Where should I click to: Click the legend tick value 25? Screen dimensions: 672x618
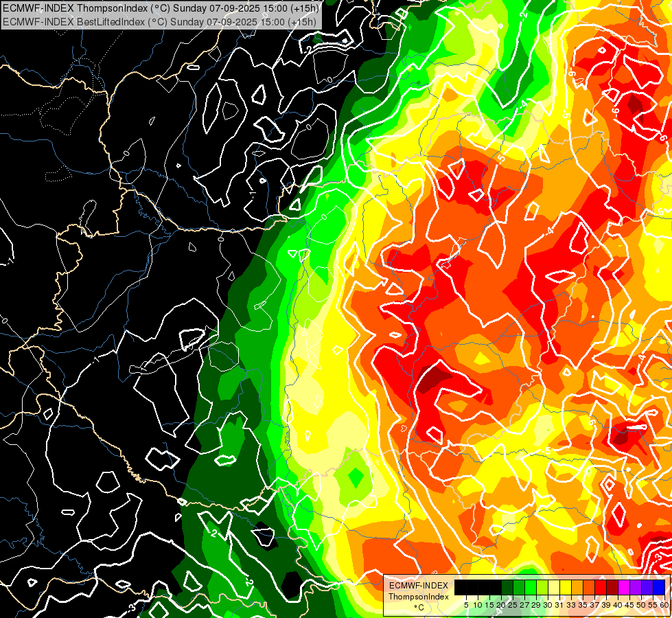tap(513, 605)
